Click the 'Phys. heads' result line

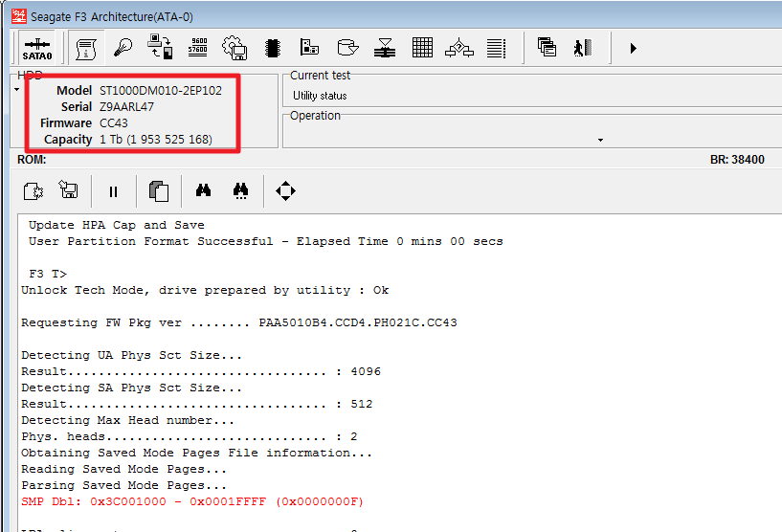click(190, 436)
